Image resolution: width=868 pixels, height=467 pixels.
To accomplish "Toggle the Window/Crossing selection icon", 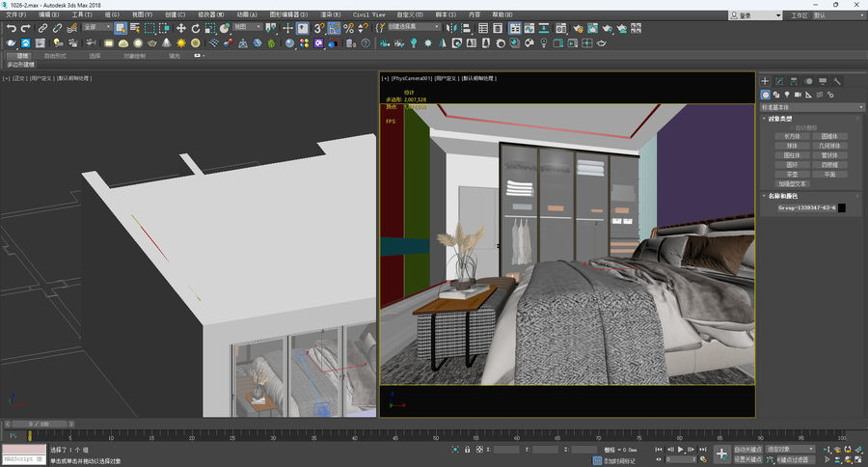I will click(164, 28).
